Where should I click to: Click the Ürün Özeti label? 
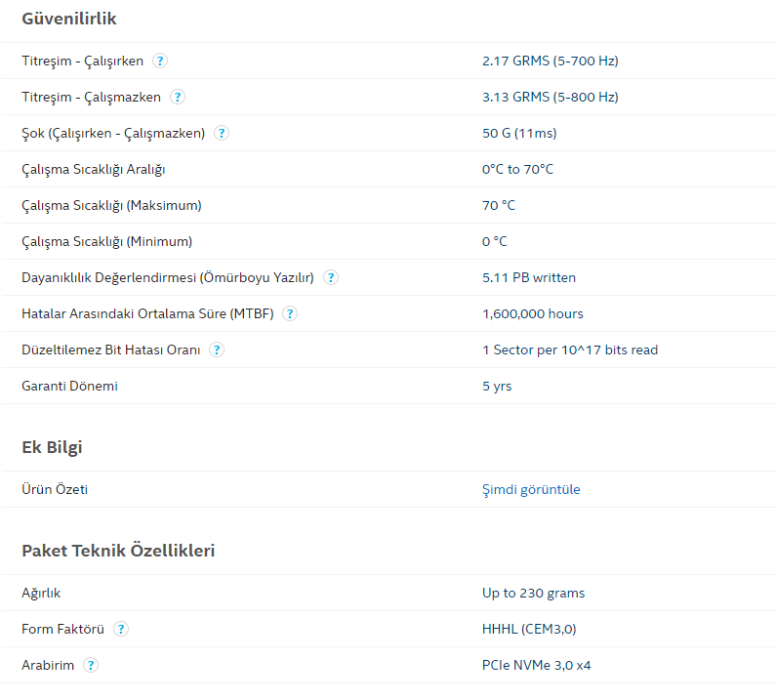pos(55,489)
